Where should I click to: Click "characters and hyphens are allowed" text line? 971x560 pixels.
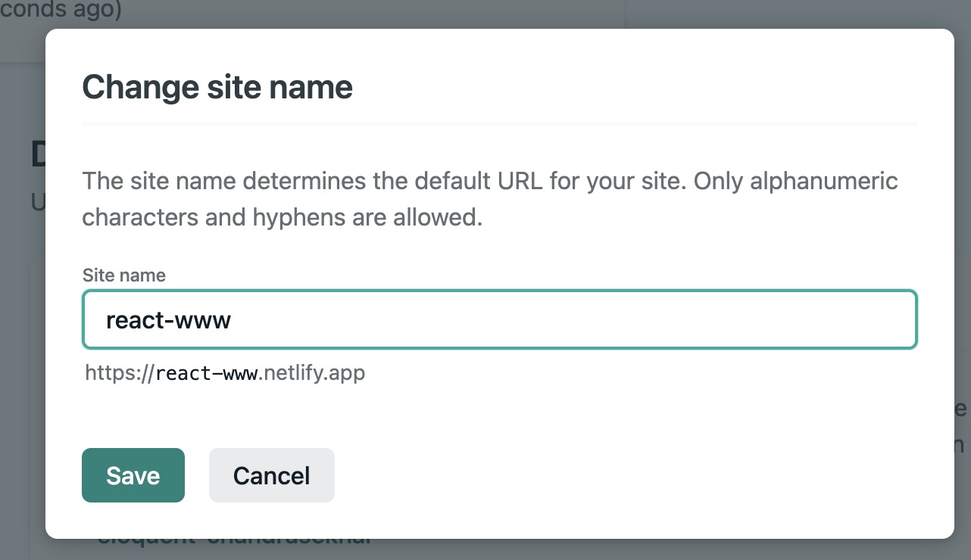[282, 218]
